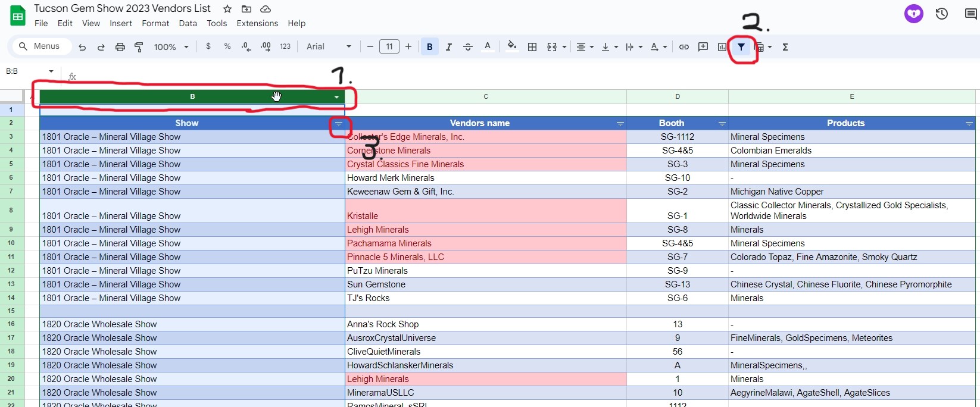Image resolution: width=980 pixels, height=407 pixels.
Task: Click the Menus search box
Action: (40, 46)
